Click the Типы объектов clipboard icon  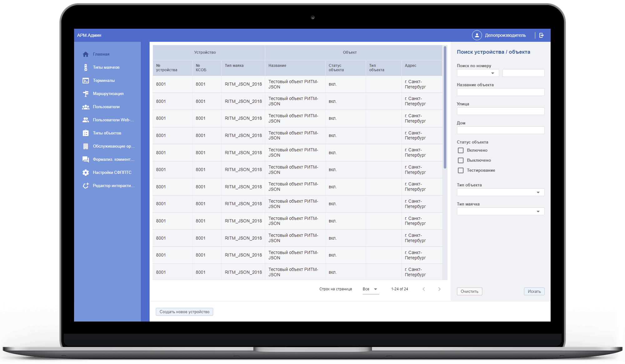[86, 133]
